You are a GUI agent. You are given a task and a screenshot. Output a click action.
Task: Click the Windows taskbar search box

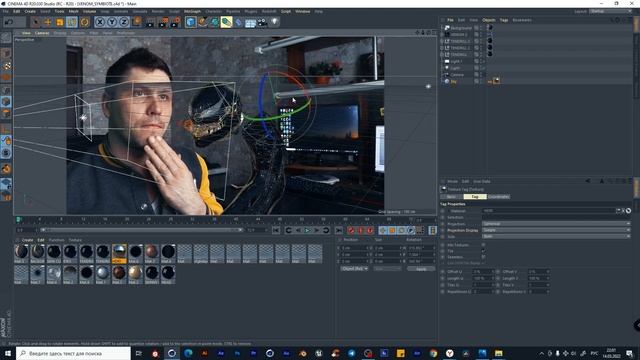pos(73,353)
